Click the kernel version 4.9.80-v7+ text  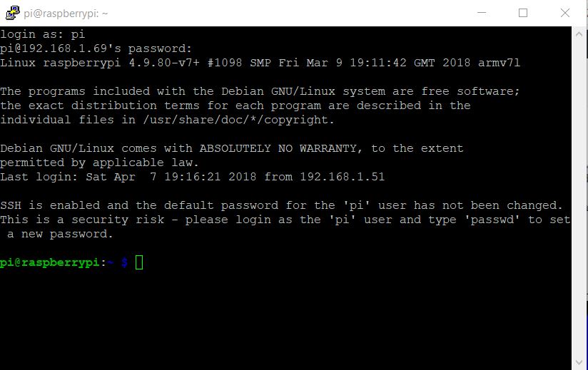pyautogui.click(x=164, y=63)
